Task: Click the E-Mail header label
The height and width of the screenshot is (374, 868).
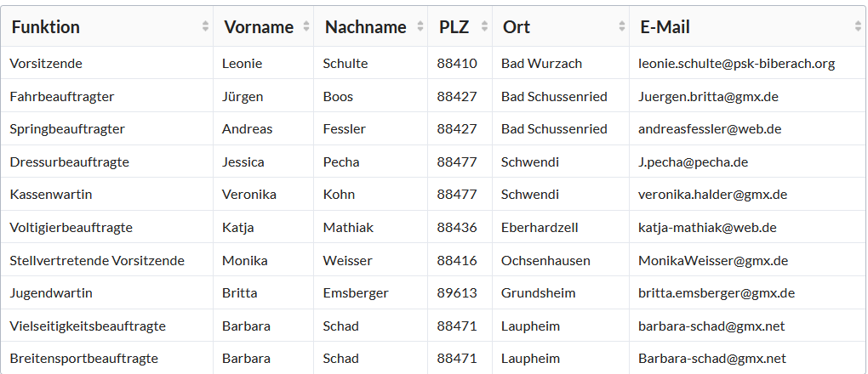Action: [x=665, y=27]
